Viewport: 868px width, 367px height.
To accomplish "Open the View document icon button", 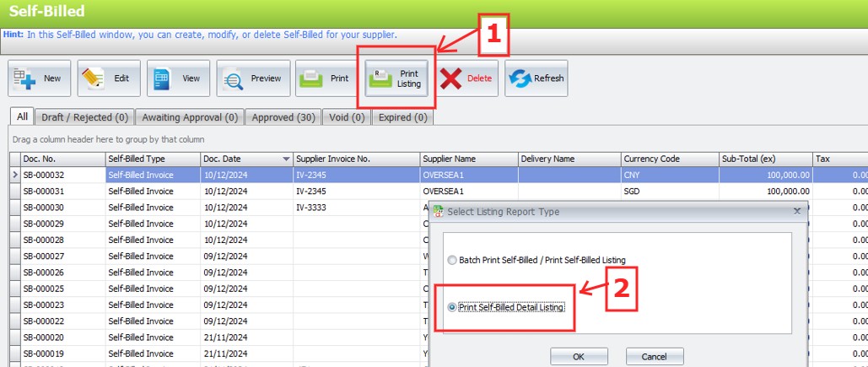I will tap(163, 78).
